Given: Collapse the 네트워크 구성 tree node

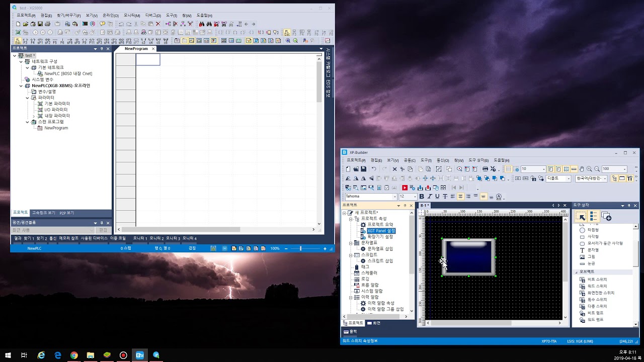Looking at the screenshot, I should [x=21, y=61].
